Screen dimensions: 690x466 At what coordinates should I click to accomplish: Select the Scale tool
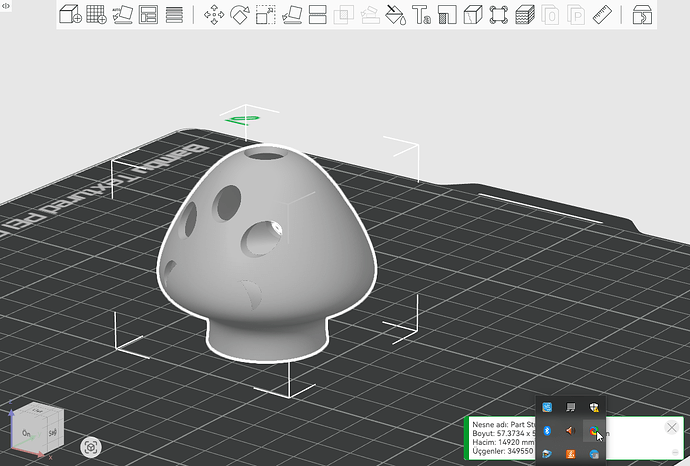(x=266, y=15)
